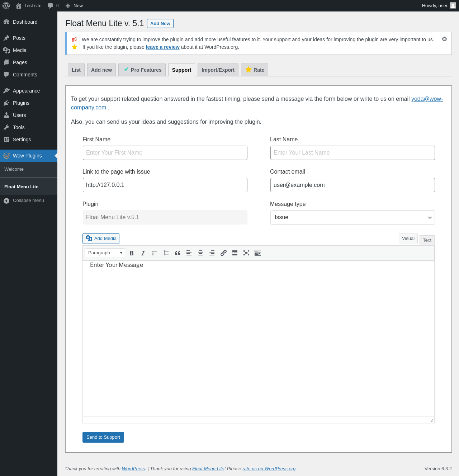
Task: Switch editor to Text mode
Action: 427,240
